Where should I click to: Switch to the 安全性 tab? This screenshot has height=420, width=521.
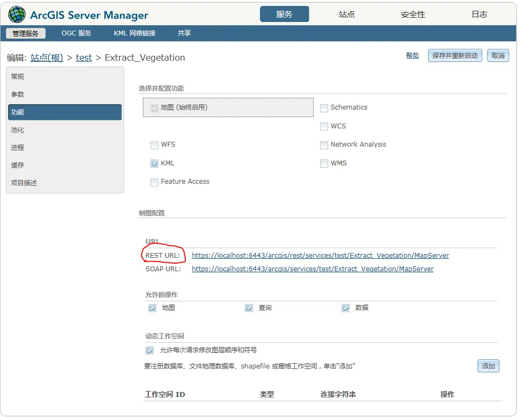pyautogui.click(x=413, y=15)
